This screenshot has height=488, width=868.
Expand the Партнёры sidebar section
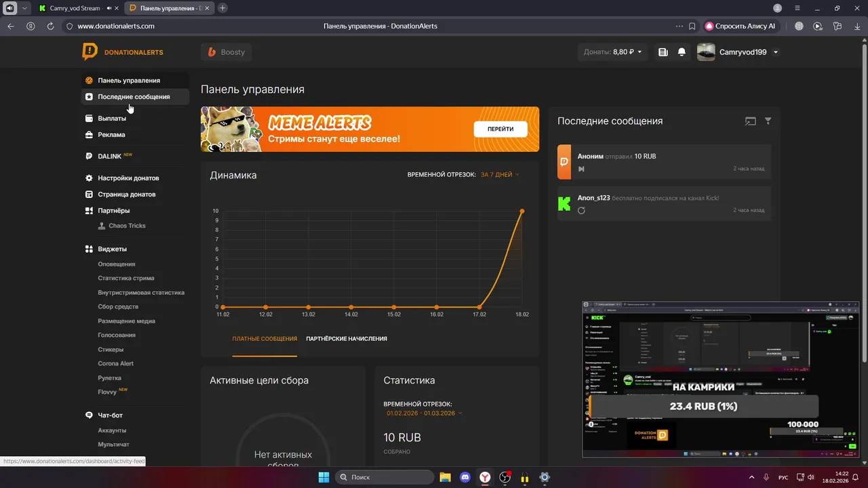tap(113, 211)
